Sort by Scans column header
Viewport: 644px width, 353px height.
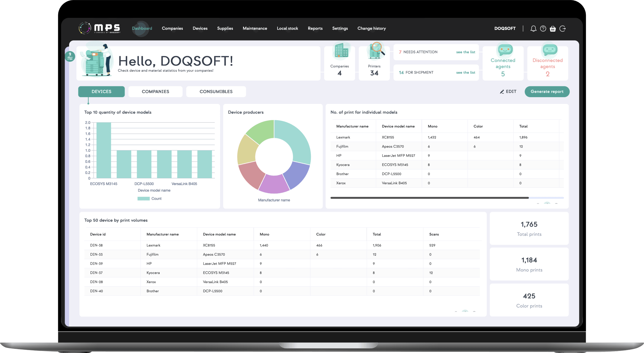point(434,234)
